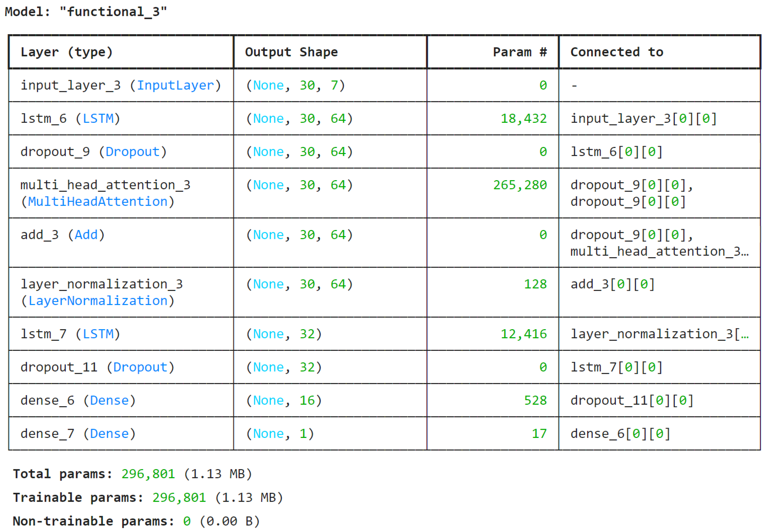
Task: Select the dropout_11 (Dropout) layer name
Action: [97, 367]
